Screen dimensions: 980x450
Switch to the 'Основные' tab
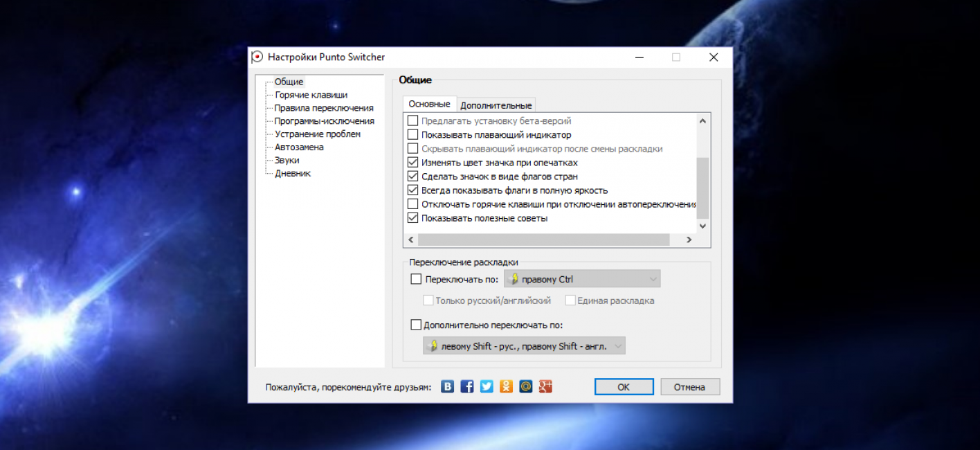click(429, 105)
